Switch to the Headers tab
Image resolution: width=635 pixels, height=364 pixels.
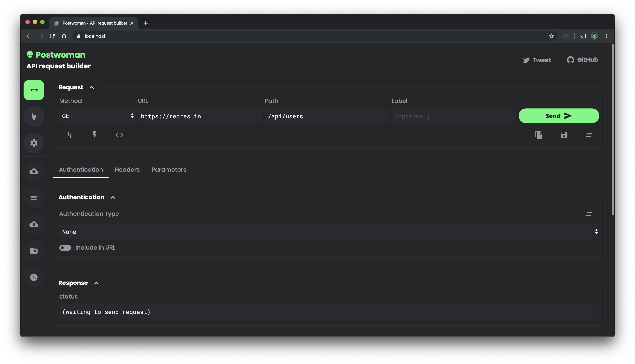127,170
